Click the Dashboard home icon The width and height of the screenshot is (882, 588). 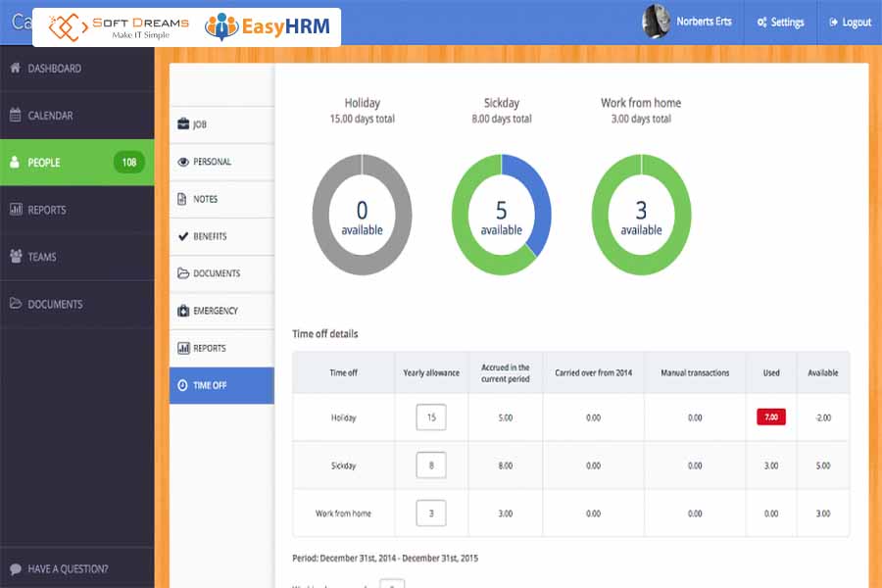(15, 68)
